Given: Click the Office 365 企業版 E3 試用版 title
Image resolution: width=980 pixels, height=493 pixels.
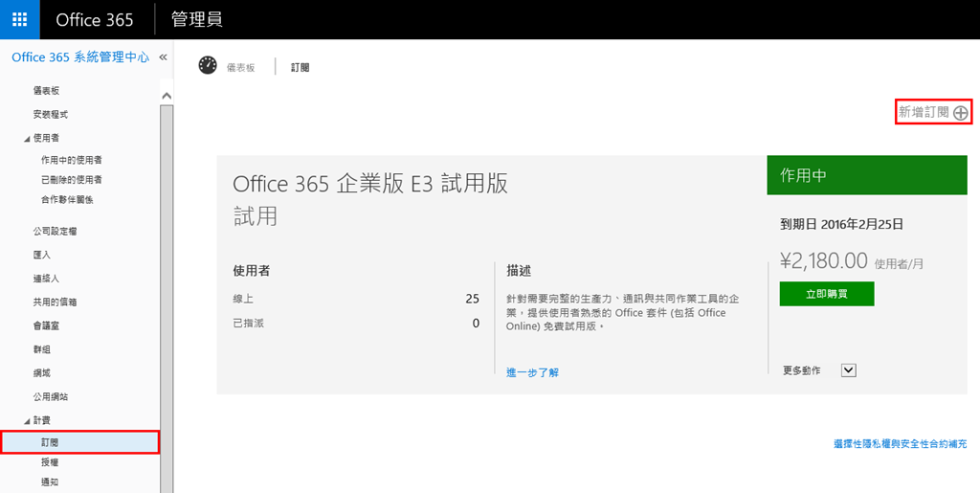Looking at the screenshot, I should coord(370,185).
